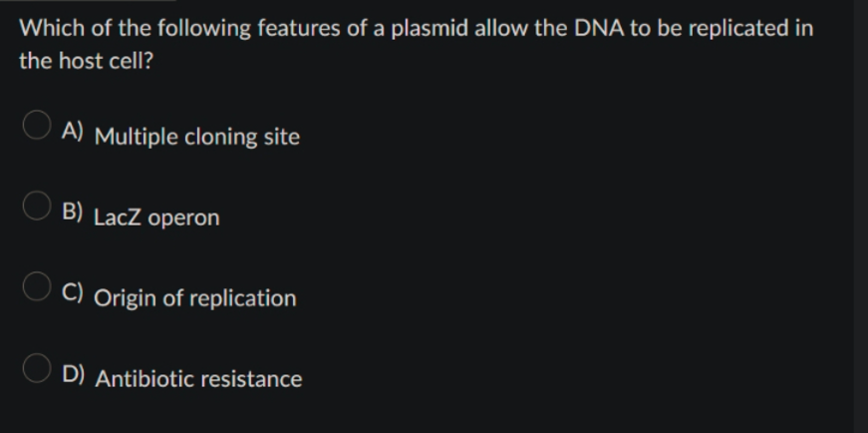
Task: Click the 'LacZ operon' answer text
Action: tap(156, 217)
